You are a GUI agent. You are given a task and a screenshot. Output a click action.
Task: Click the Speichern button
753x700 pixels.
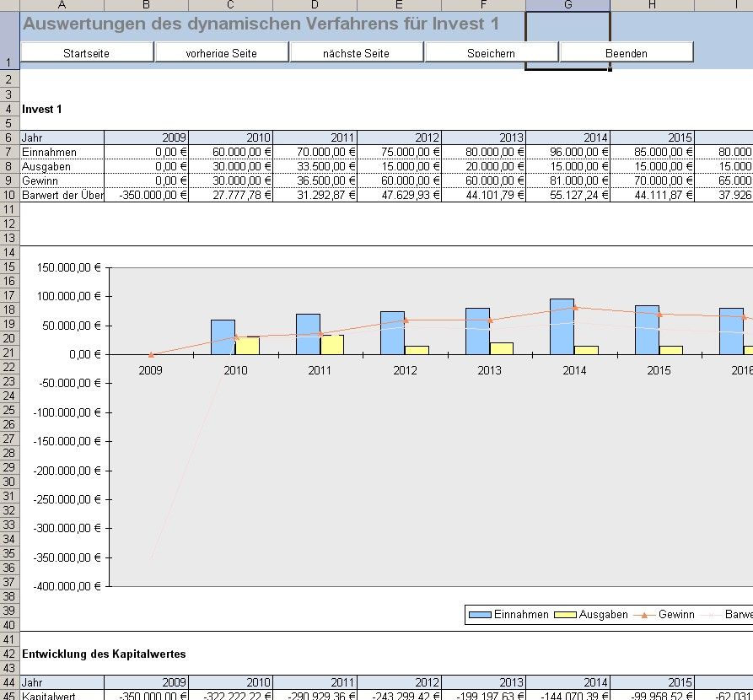[x=492, y=52]
